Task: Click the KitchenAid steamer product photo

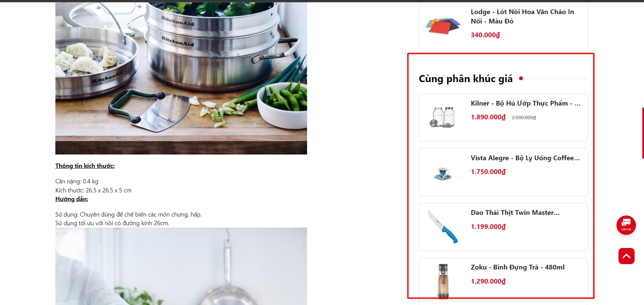Action: click(x=181, y=78)
